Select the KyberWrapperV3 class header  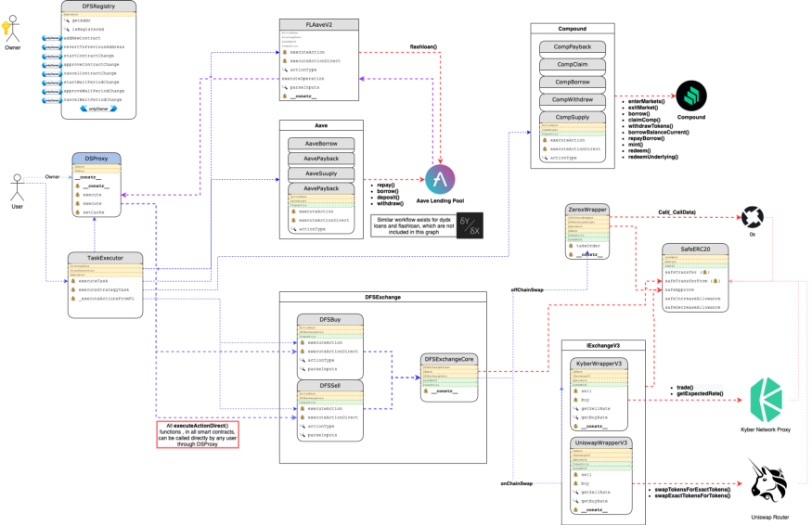tap(599, 364)
